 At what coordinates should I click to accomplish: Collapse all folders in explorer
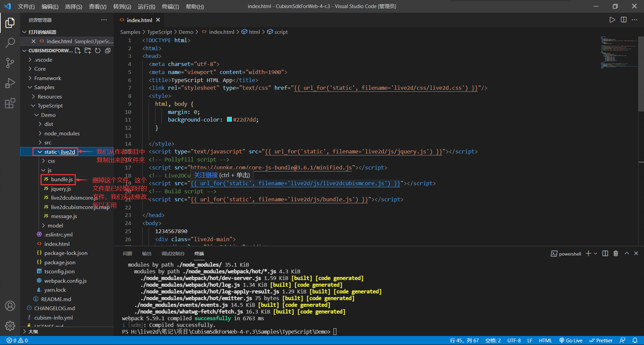[108, 50]
